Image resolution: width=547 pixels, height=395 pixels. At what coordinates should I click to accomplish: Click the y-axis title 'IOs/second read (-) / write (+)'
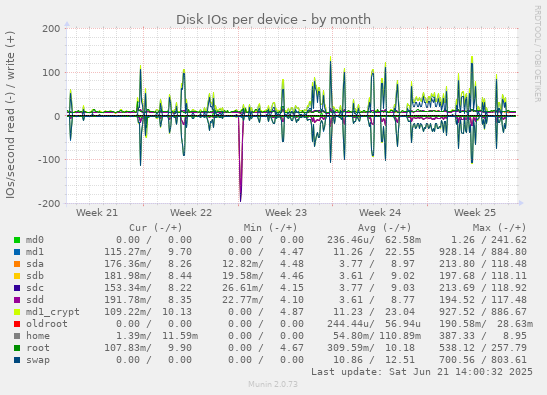click(x=10, y=115)
